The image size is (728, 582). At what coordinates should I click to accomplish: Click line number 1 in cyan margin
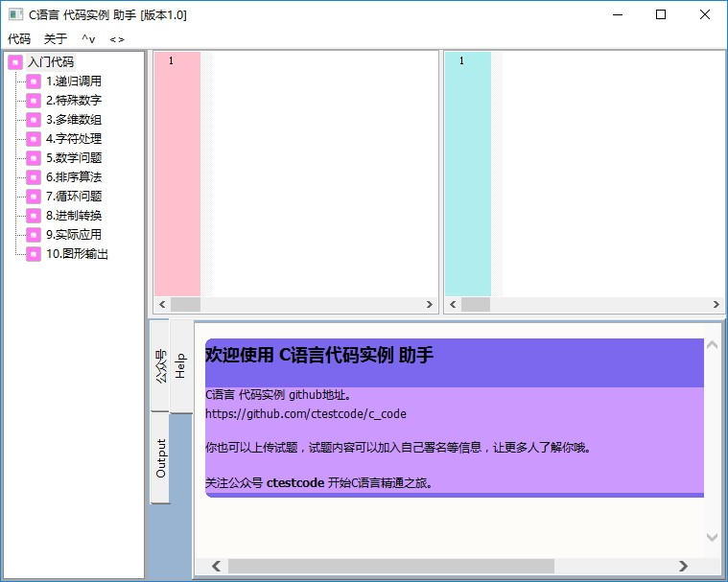pos(461,60)
